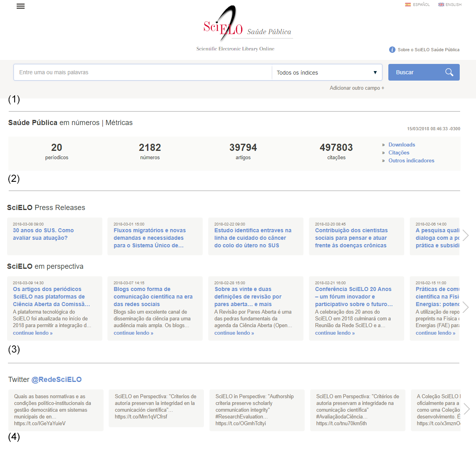Advance the SciELO em perspectiva carousel arrow

[x=466, y=307]
